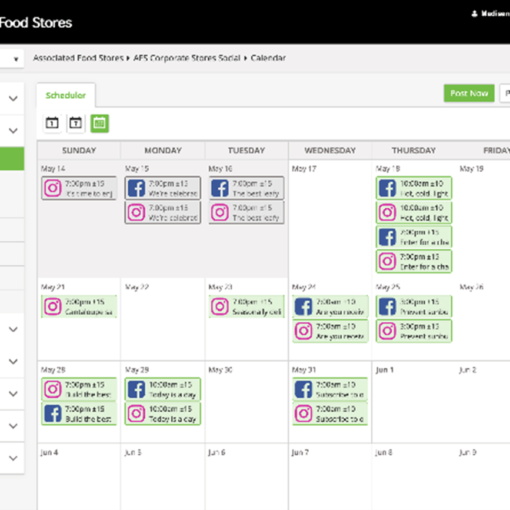Select the Scheduler tab

[x=66, y=95]
